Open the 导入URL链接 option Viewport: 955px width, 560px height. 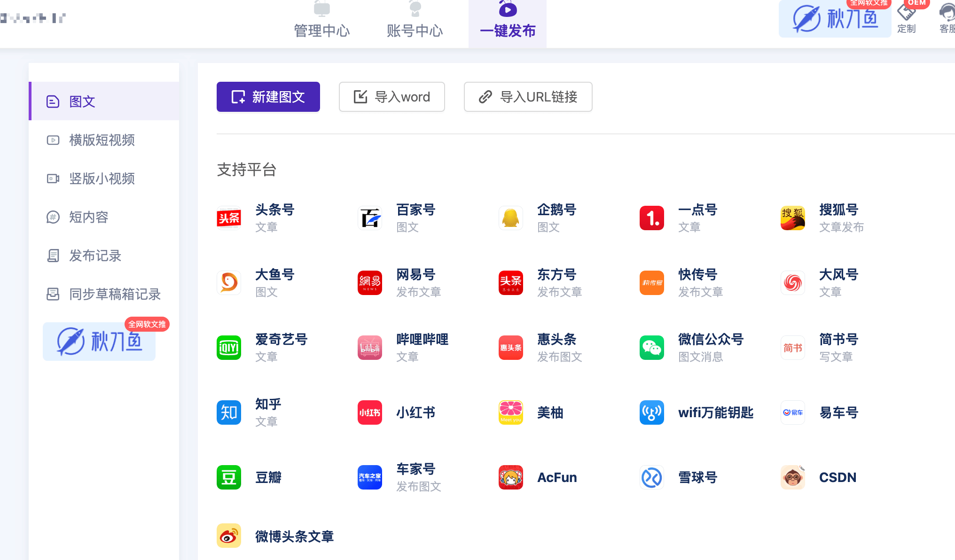click(527, 97)
